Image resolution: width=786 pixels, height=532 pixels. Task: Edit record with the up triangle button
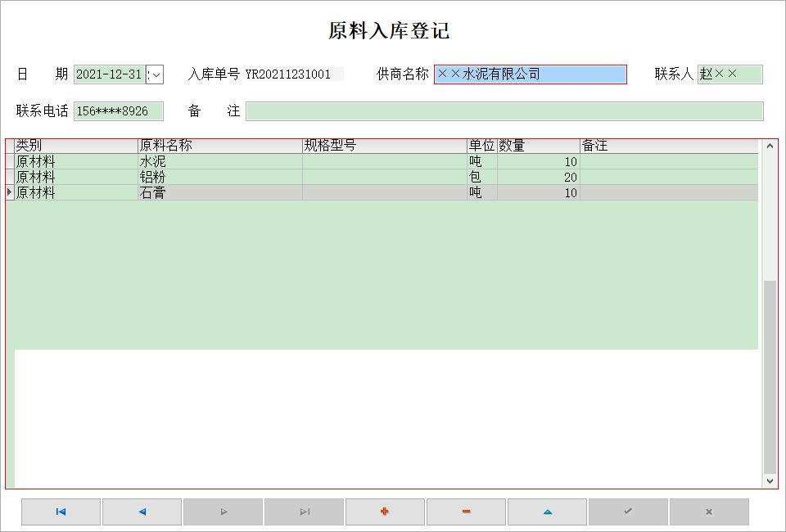coord(548,512)
